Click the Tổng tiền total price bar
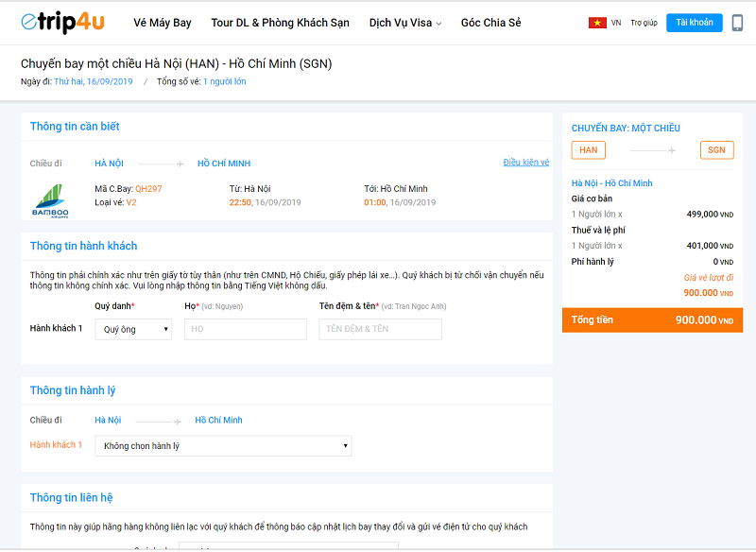Screen dimensions: 756x552 point(652,320)
